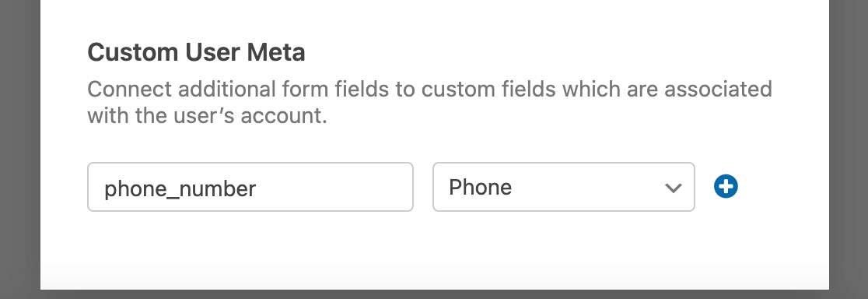Click the dark overlay right of the panel
Screen dimensions: 868x299
click(x=848, y=149)
